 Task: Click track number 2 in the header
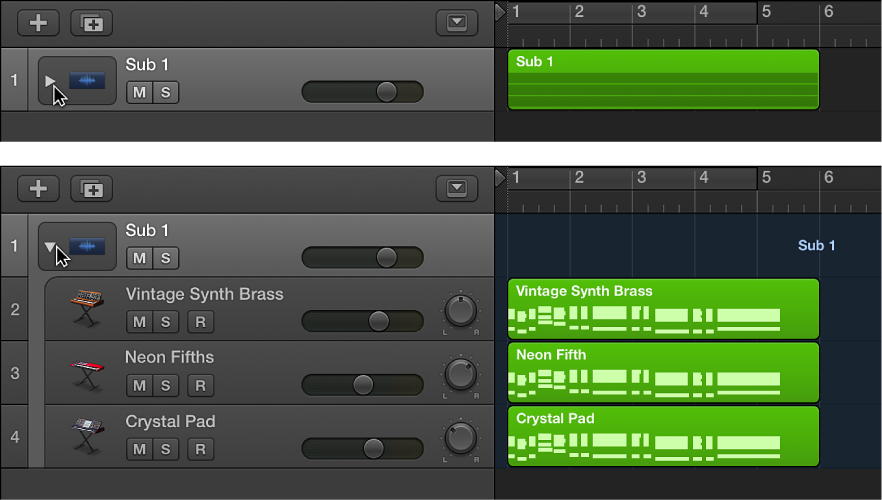[x=15, y=309]
